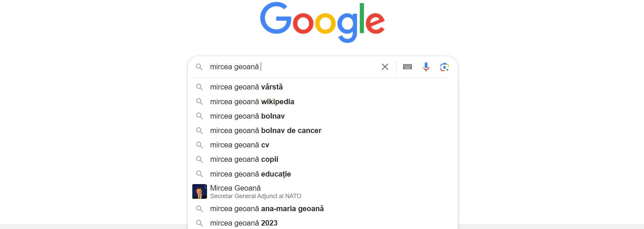The image size is (644, 229).
Task: Select 'mircea geoană ana-maria geoană' suggestion
Action: [267, 208]
